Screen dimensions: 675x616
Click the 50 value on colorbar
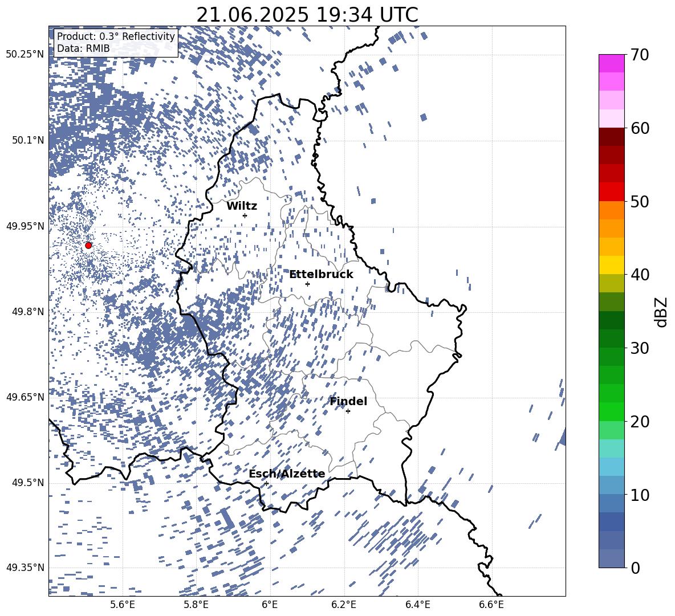click(x=640, y=202)
